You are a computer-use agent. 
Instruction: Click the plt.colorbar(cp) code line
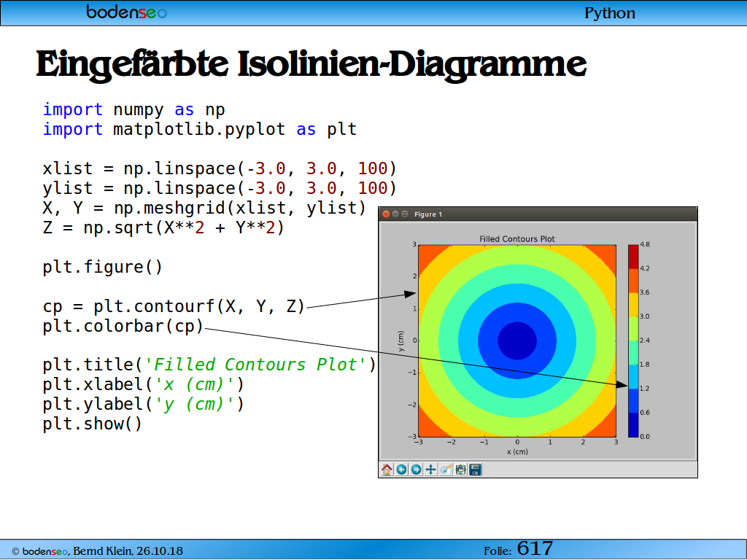(x=123, y=326)
